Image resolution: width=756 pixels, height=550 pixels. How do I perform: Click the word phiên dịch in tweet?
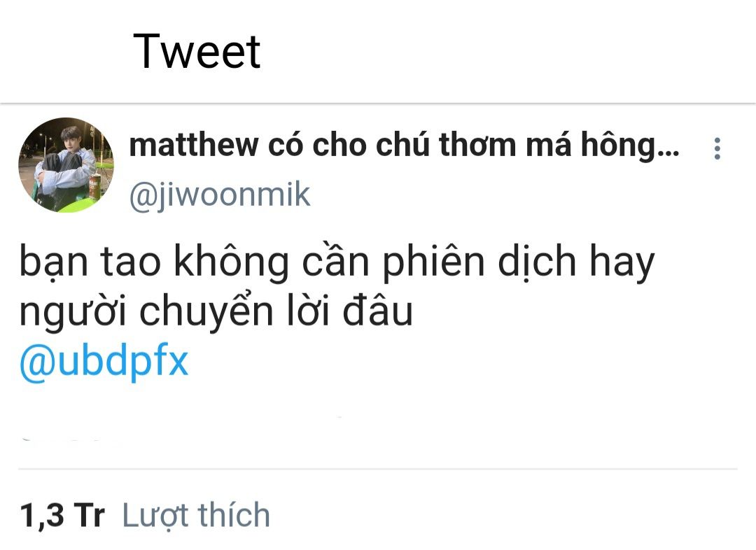point(479,262)
